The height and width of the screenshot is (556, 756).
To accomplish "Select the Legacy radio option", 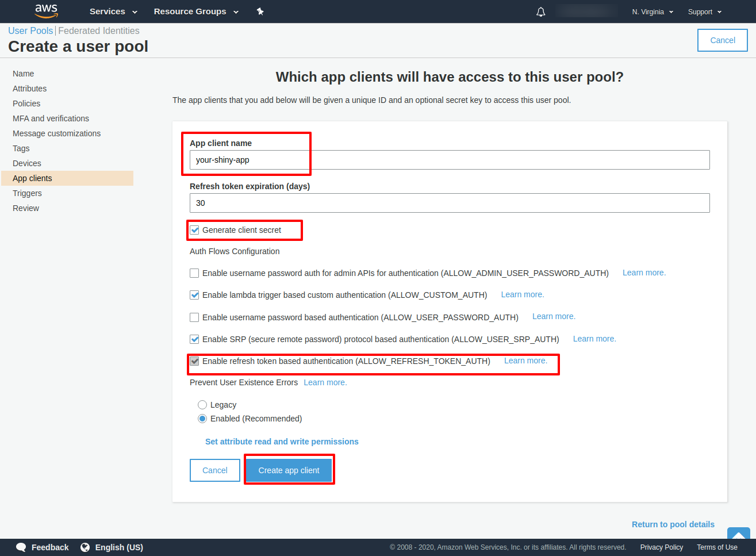I will point(202,405).
